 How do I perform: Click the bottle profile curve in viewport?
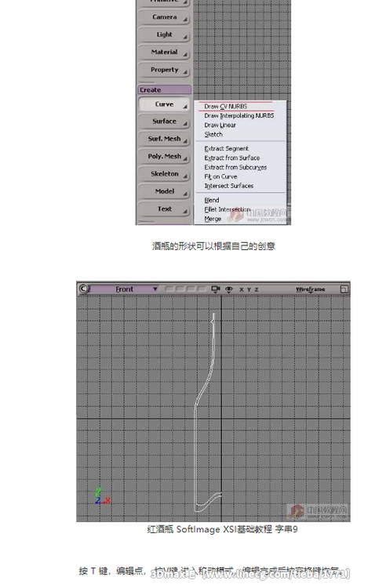coord(195,450)
